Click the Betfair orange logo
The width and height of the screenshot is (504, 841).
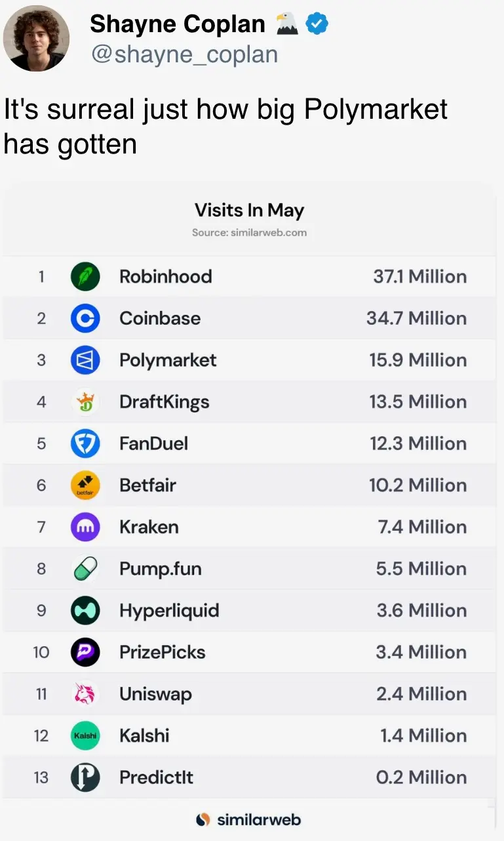click(x=85, y=485)
